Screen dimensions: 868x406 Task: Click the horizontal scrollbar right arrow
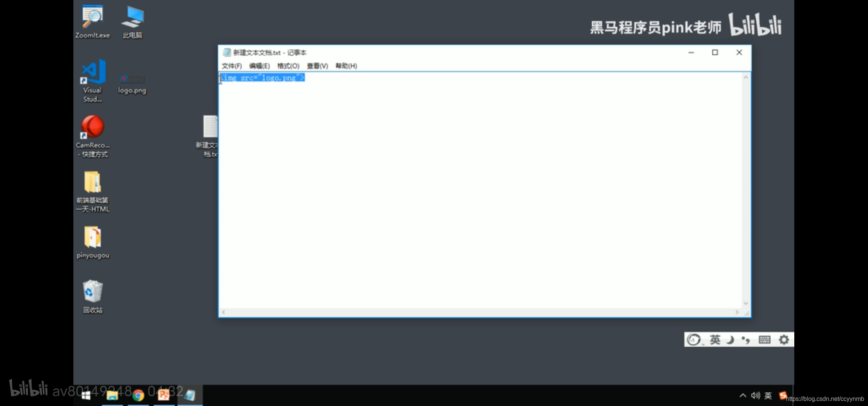(737, 312)
